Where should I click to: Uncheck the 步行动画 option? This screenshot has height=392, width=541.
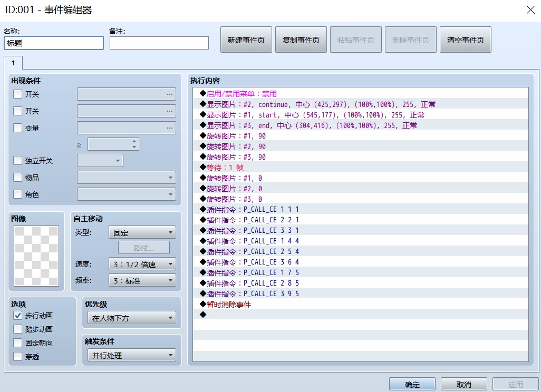pos(17,316)
